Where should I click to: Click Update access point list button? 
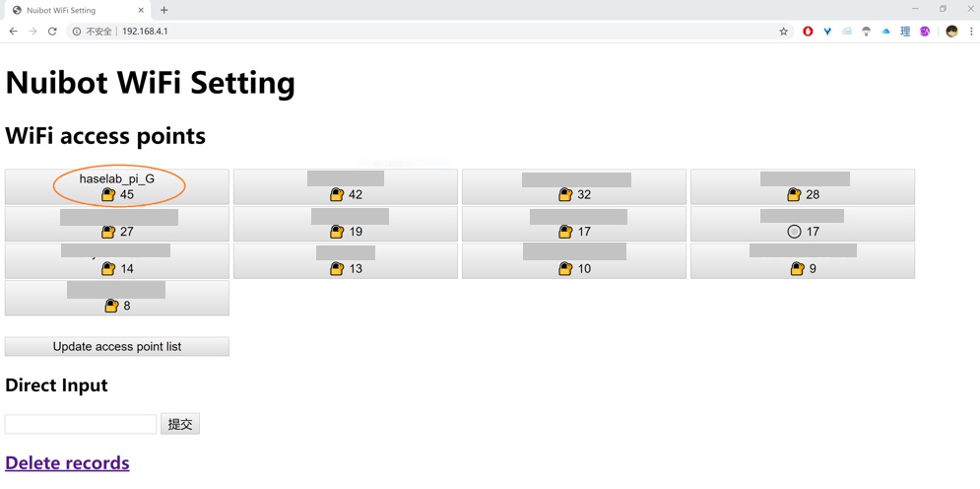[117, 346]
